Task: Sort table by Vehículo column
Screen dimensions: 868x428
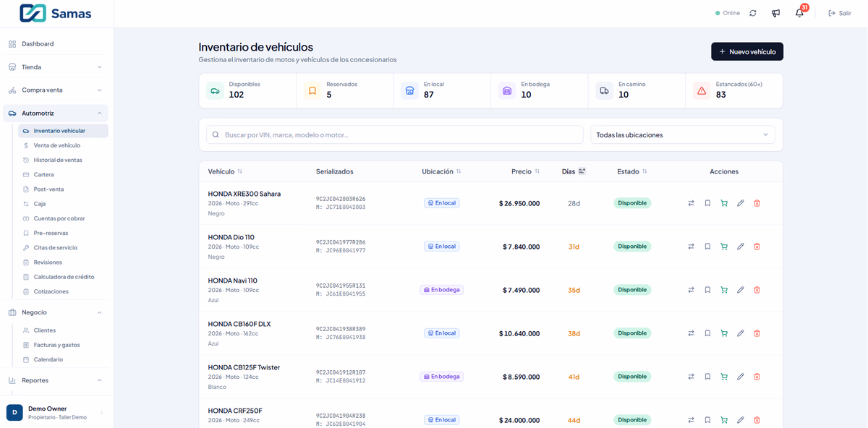Action: click(x=225, y=171)
